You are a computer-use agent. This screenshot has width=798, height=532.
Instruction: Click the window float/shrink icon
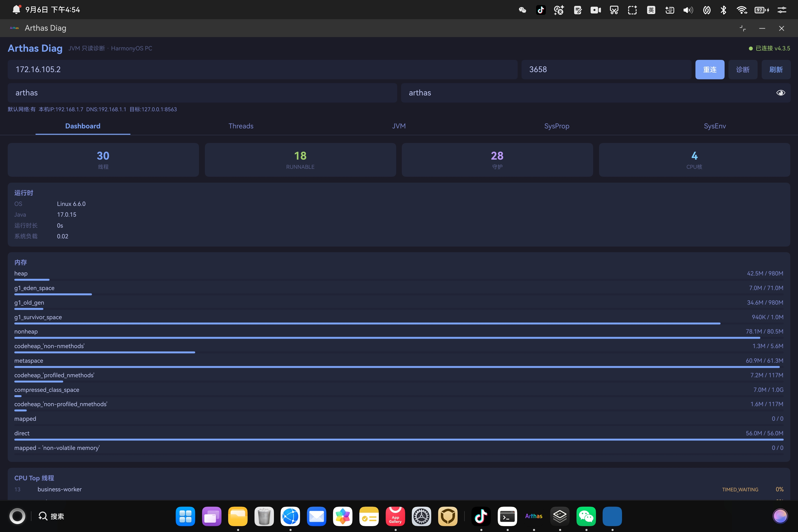pos(743,28)
